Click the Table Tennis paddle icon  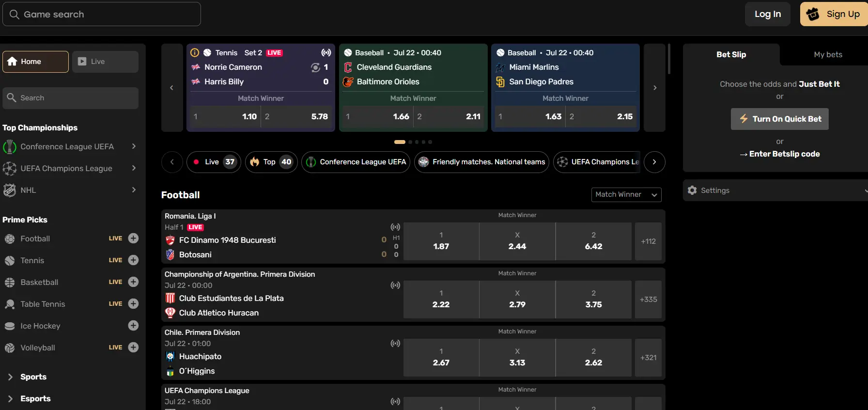[10, 304]
